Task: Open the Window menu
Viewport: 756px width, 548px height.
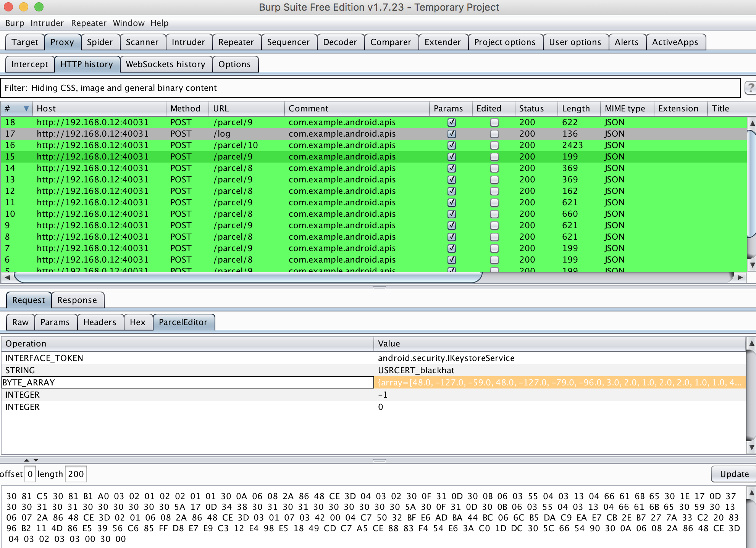Action: [129, 23]
